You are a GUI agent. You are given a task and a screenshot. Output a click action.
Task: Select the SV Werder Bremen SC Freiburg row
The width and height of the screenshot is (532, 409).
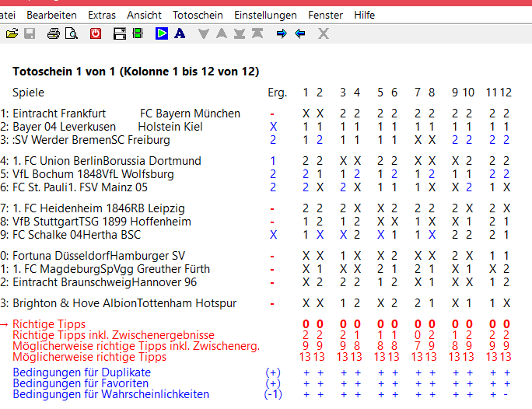click(91, 140)
